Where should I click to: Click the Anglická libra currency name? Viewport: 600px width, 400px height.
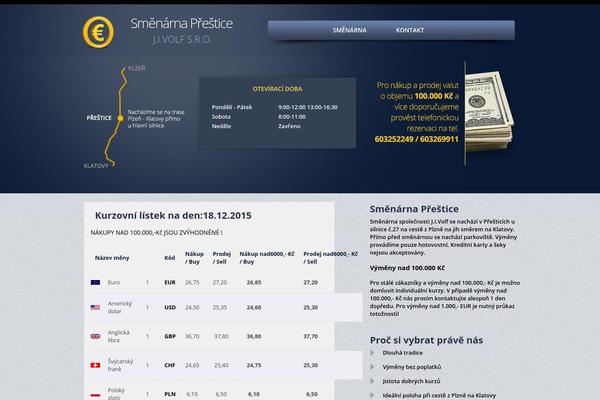119,336
